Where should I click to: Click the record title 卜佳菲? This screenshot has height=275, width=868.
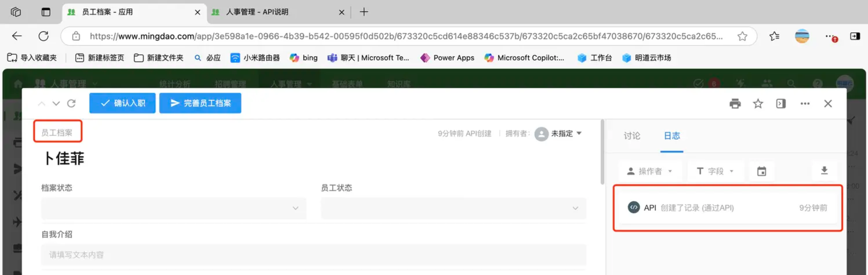[64, 158]
